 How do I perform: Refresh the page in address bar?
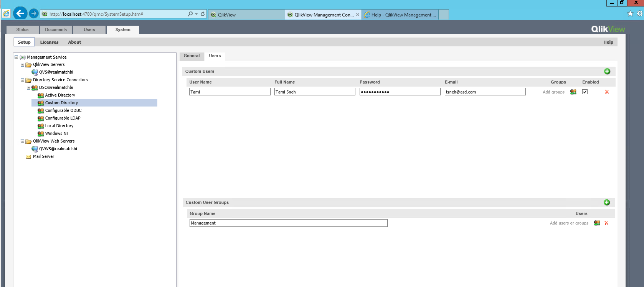[x=203, y=14]
